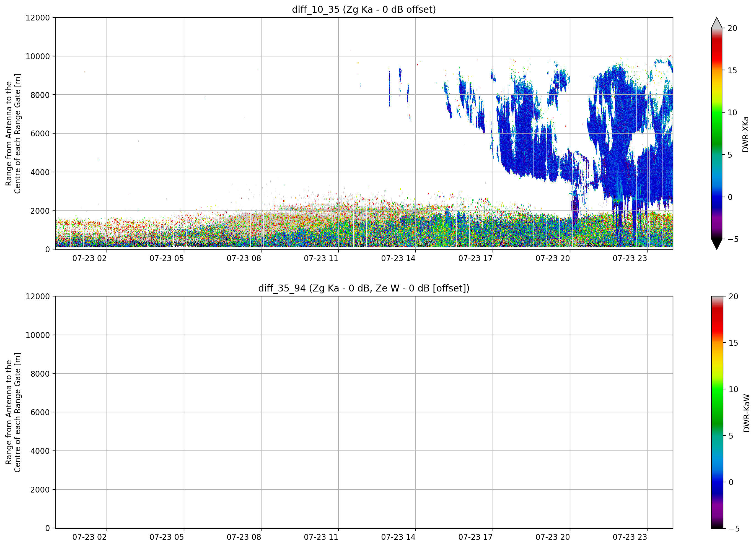Click the 12000 y-tick of the diff_10_35 plot

tap(38, 18)
